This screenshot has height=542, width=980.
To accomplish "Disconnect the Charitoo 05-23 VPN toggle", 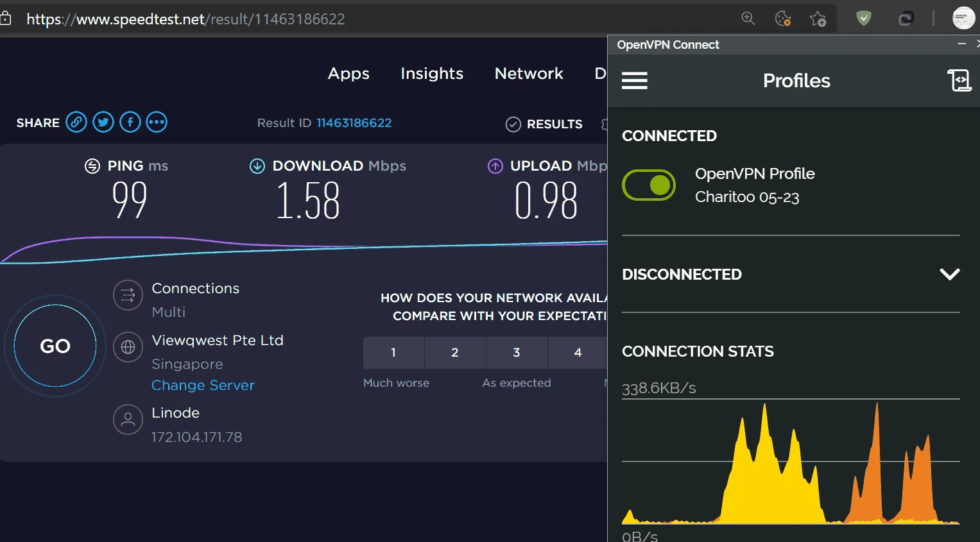I will point(649,185).
